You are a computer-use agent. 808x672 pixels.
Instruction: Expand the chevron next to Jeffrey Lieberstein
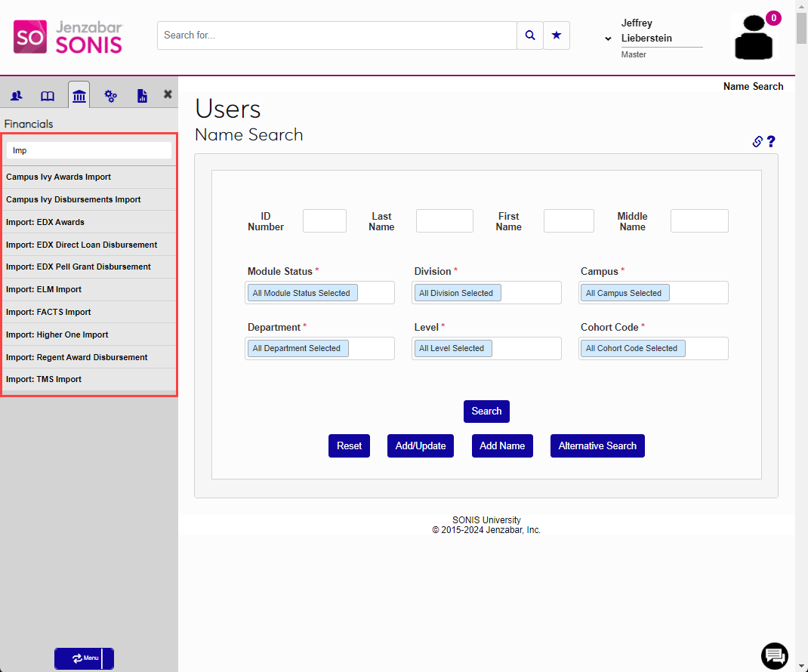click(x=607, y=38)
